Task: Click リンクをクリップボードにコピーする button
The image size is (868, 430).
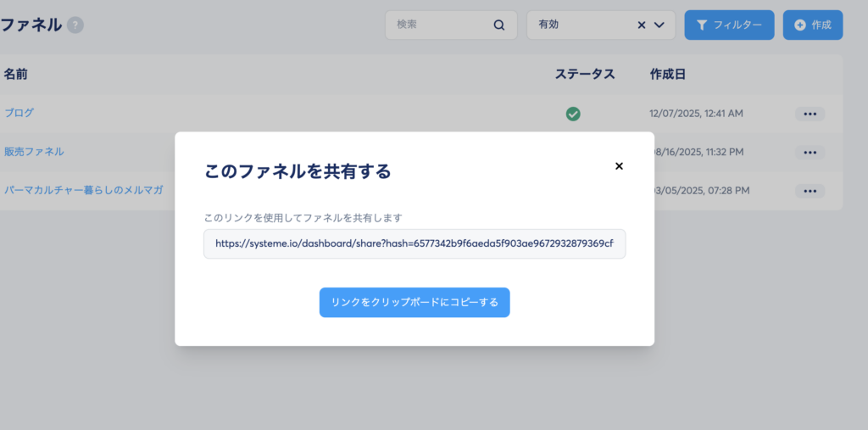Action: [x=415, y=302]
